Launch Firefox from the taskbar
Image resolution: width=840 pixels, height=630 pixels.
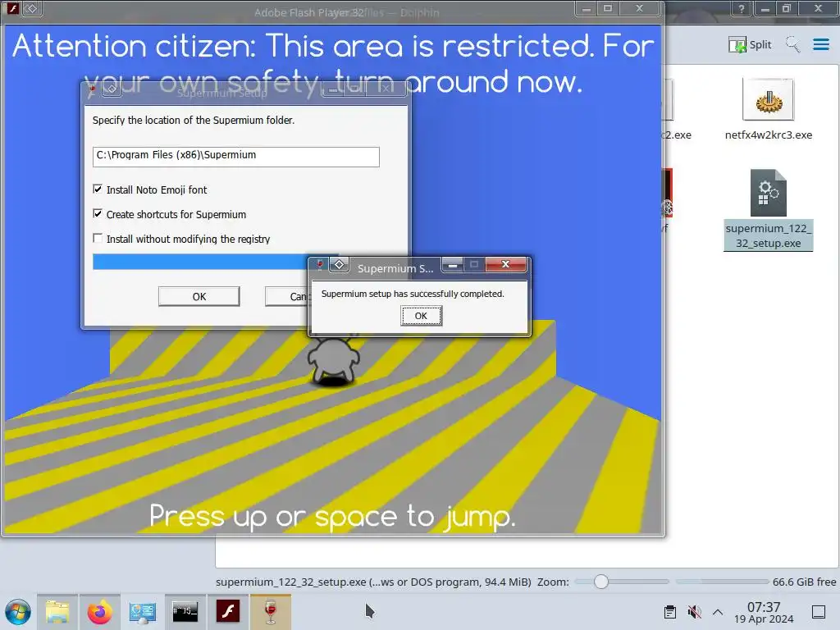[99, 612]
